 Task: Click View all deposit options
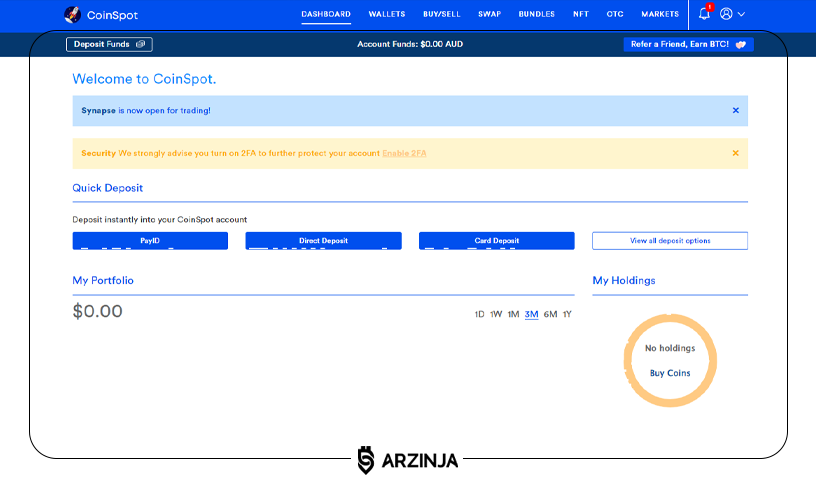point(670,240)
